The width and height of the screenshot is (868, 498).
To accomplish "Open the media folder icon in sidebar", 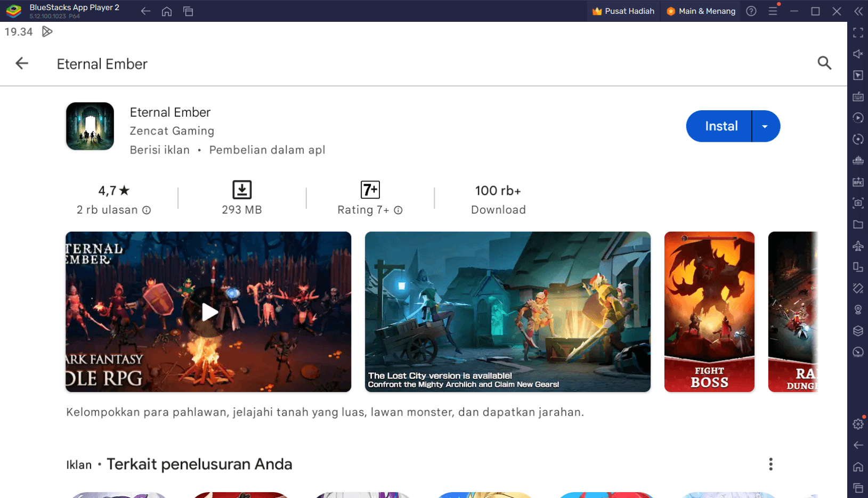I will [x=858, y=225].
